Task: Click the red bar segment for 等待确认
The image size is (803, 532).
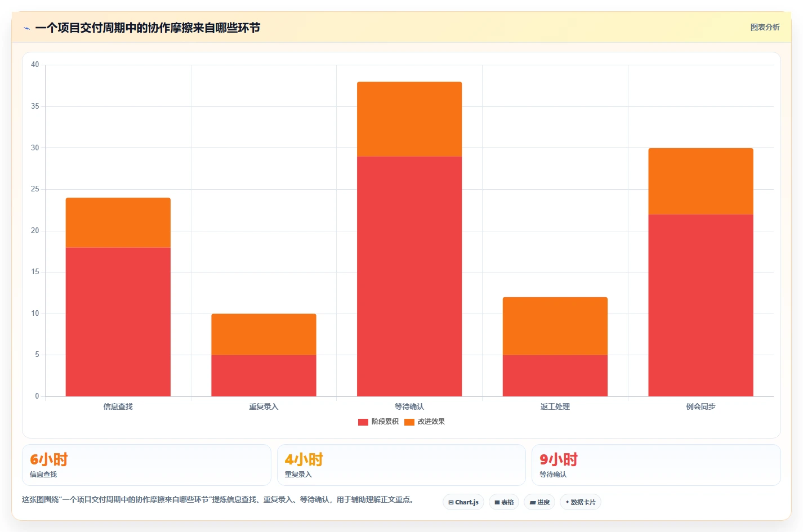Action: (409, 276)
